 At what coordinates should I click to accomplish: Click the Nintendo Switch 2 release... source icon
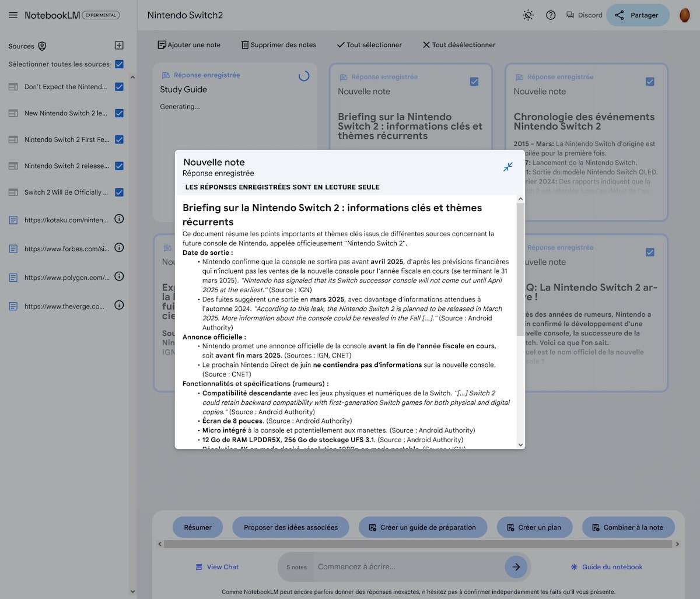(13, 166)
